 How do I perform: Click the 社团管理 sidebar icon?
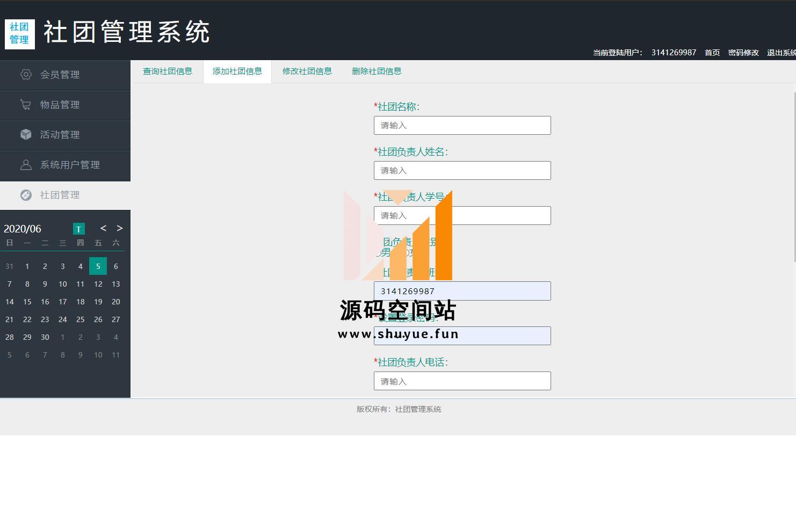pyautogui.click(x=26, y=195)
